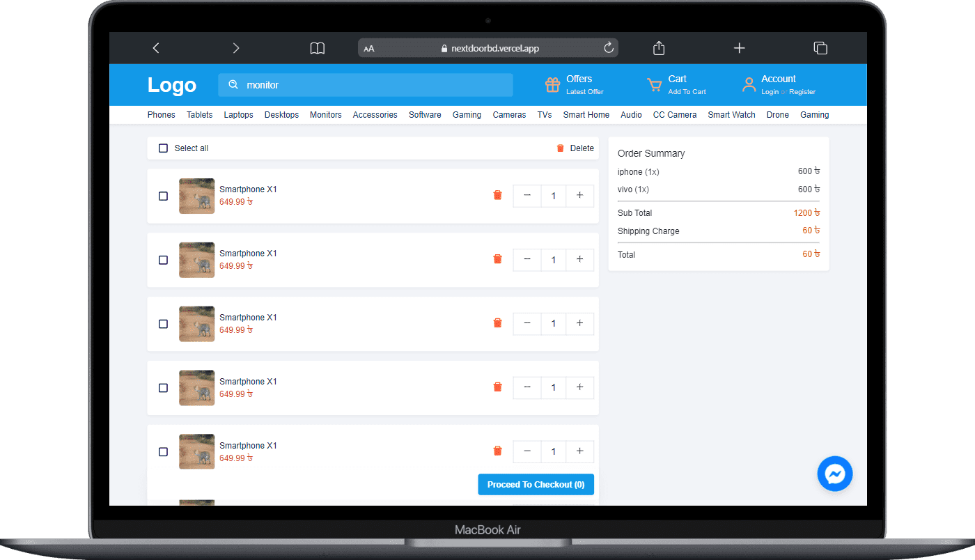
Task: Decrease quantity of third cart item
Action: click(527, 324)
